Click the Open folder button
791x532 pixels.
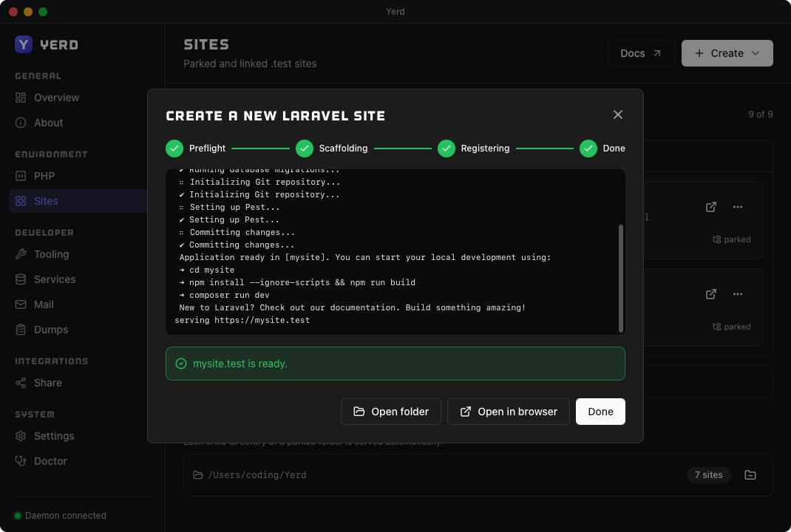(x=391, y=412)
